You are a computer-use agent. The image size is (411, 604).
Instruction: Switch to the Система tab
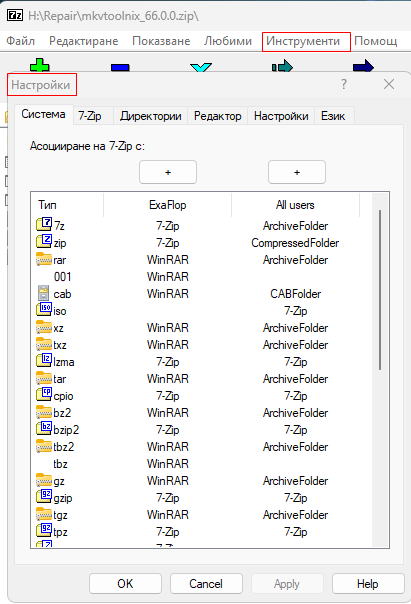[x=43, y=114]
